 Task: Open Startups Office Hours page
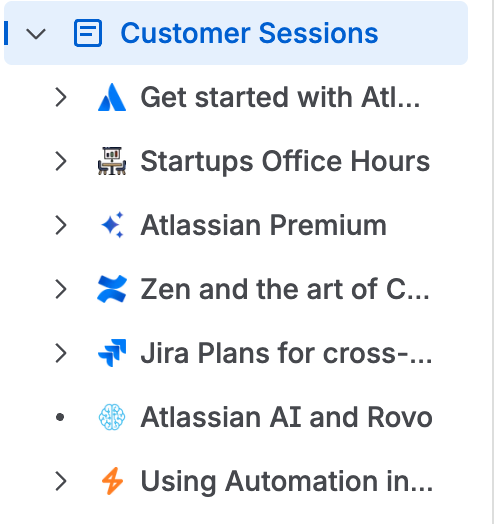coord(285,161)
